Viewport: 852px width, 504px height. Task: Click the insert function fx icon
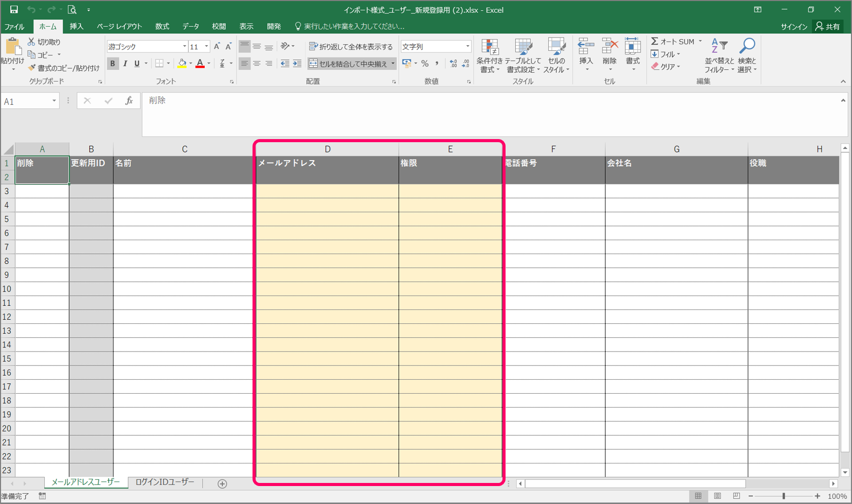pos(129,101)
